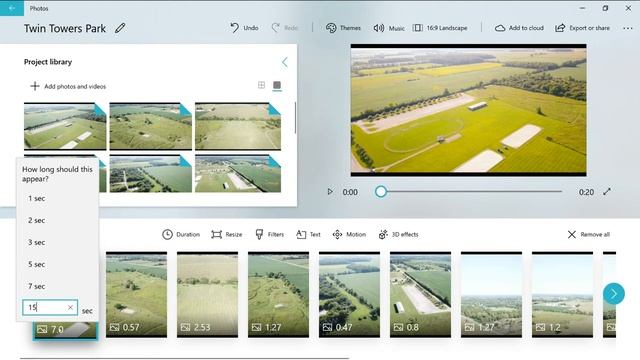This screenshot has height=360, width=640.
Task: Open the Duration tool
Action: 181,234
